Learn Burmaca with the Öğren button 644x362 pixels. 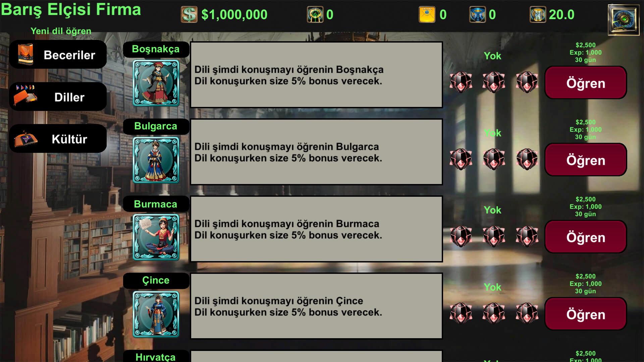586,237
